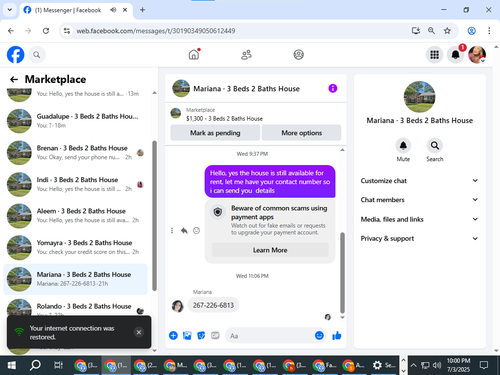Image resolution: width=500 pixels, height=375 pixels.
Task: Open Windows Start menu
Action: pos(11,365)
